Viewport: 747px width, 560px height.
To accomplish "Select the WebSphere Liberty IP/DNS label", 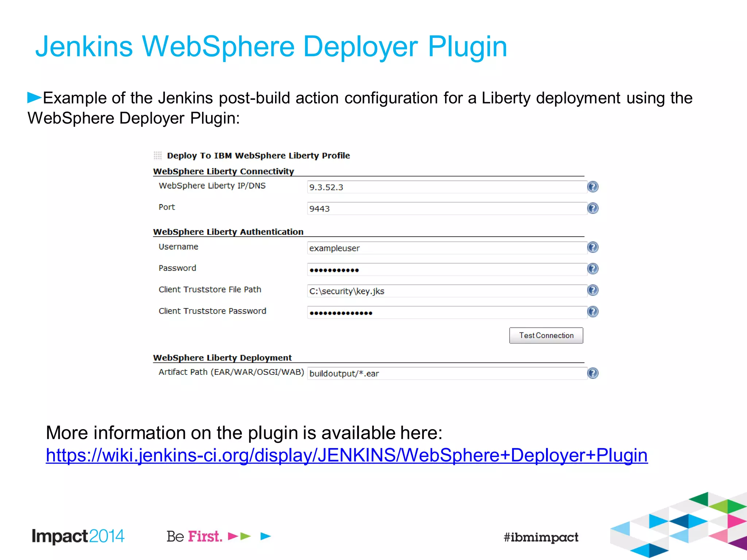I will point(212,186).
